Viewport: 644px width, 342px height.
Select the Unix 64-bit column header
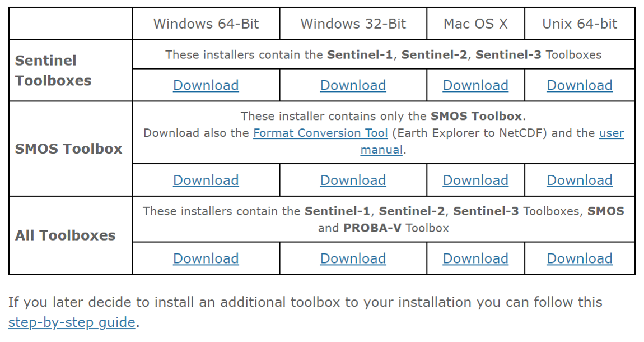[580, 24]
